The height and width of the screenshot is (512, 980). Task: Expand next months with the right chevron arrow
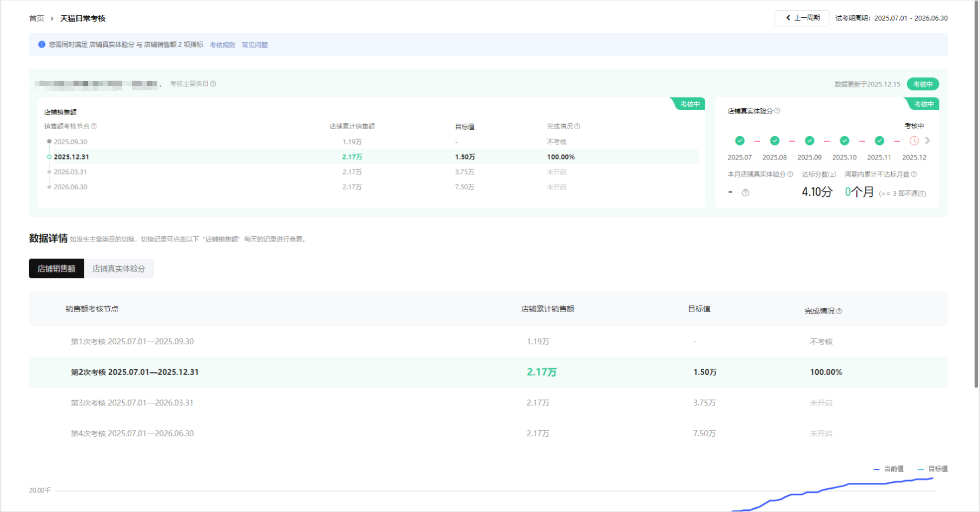(x=928, y=141)
